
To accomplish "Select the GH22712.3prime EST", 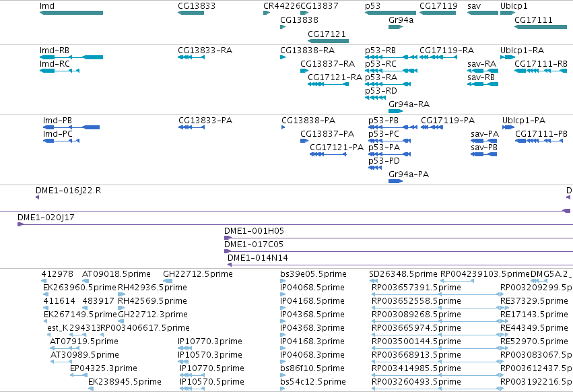I will [121, 321].
